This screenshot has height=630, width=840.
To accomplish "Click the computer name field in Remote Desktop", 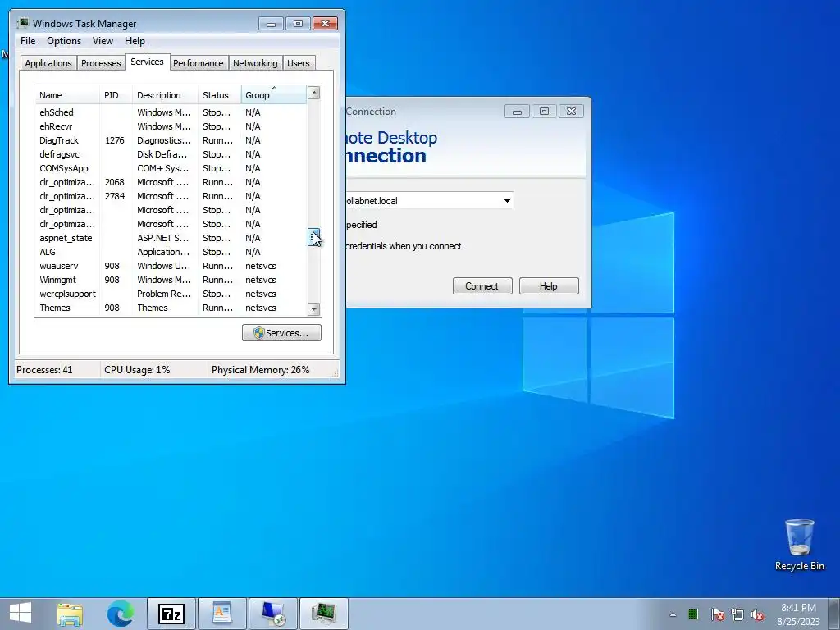I will [x=428, y=201].
